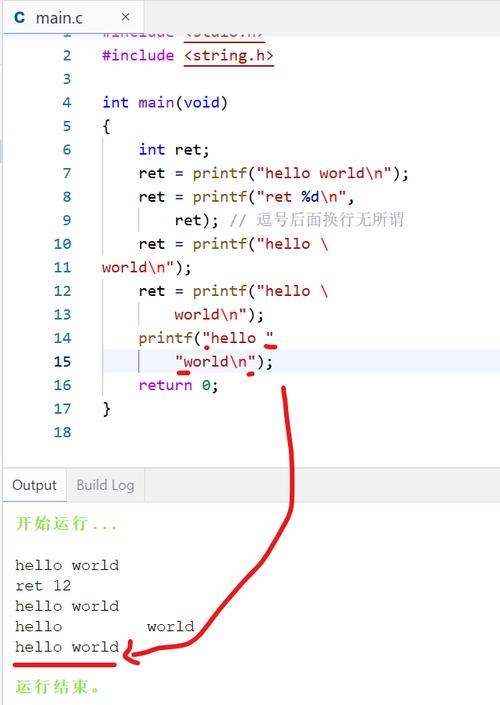Click the 'ret %d\n' format string
The width and height of the screenshot is (500, 705).
pos(301,196)
